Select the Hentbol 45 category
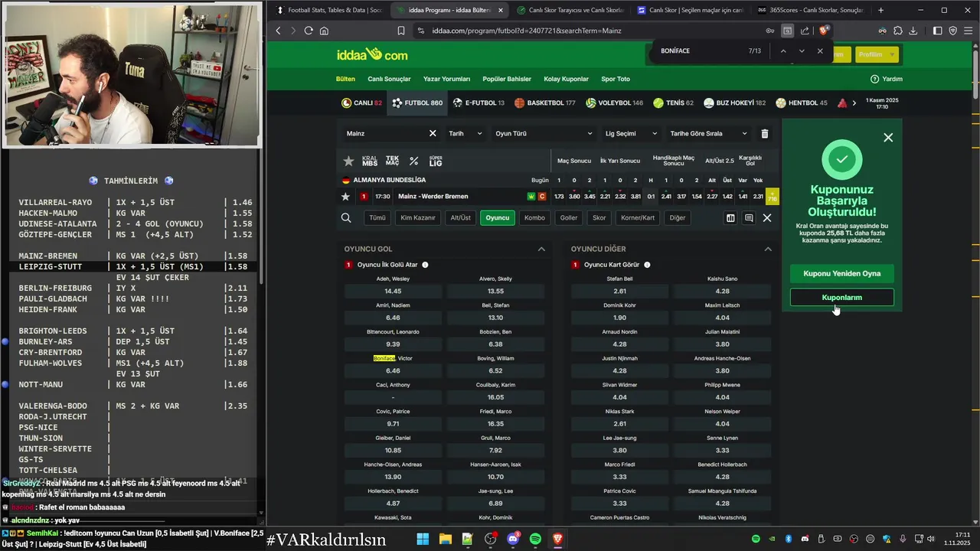The image size is (980, 551). click(x=801, y=103)
